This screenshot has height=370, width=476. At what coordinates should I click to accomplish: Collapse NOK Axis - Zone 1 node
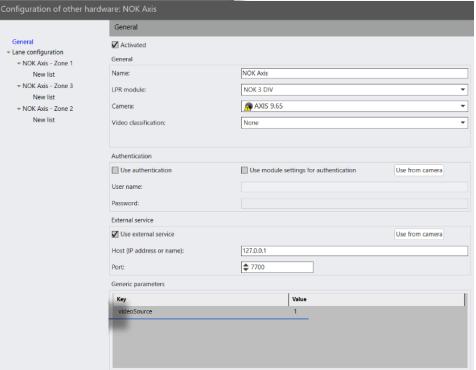(x=19, y=63)
